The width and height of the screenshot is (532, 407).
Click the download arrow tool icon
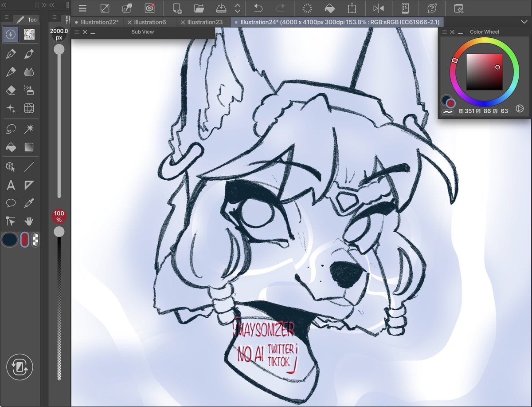(x=11, y=35)
